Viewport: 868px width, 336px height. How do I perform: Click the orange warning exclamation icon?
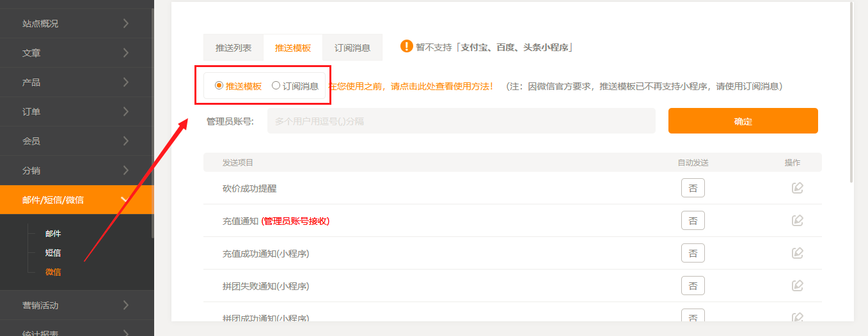pyautogui.click(x=407, y=47)
